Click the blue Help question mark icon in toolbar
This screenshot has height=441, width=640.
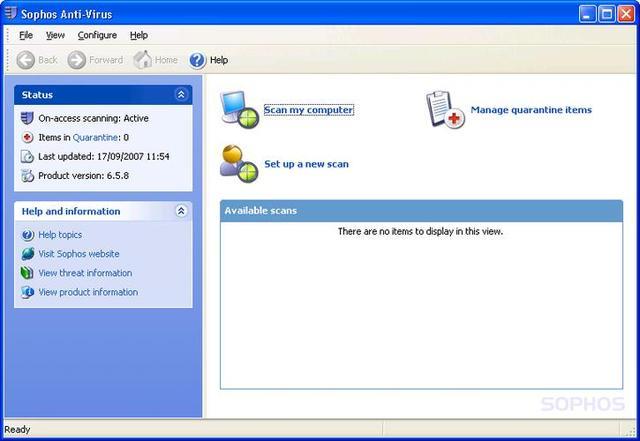pos(197,60)
